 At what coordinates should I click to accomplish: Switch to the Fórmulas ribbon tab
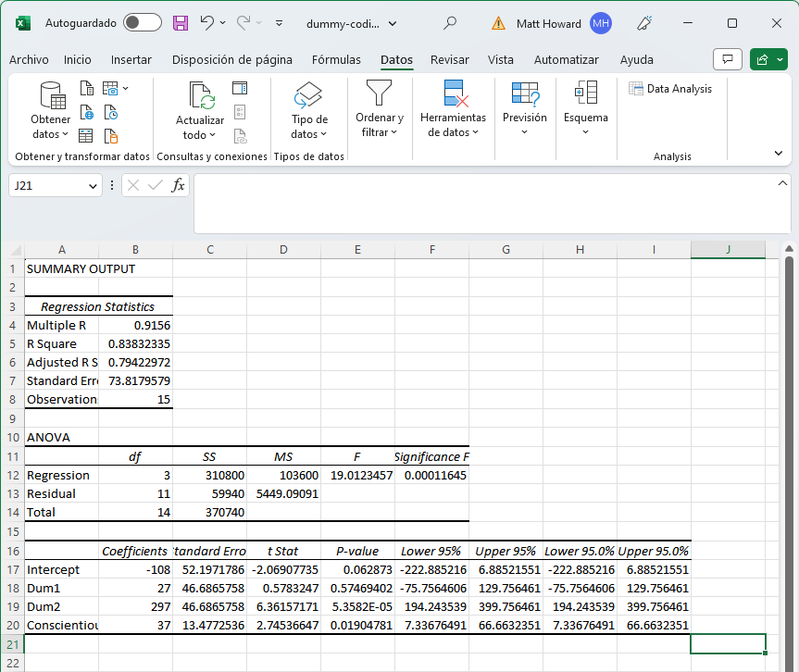pyautogui.click(x=336, y=59)
